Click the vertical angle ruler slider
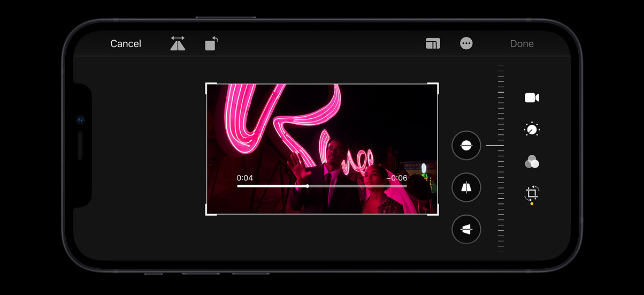644x295 pixels. pos(501,158)
